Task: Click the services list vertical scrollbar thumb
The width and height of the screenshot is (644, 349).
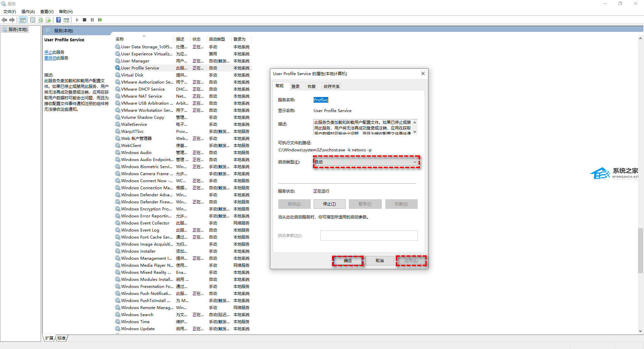Action: click(x=640, y=250)
